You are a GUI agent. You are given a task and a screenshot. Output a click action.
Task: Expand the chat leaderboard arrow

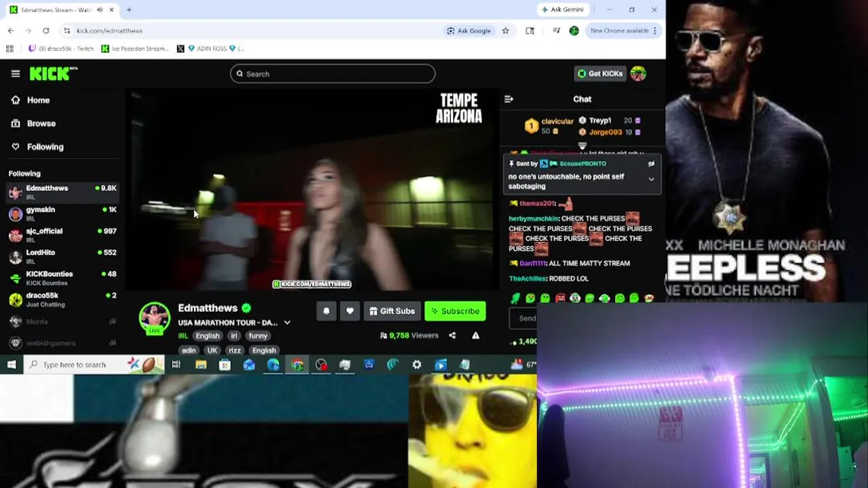[583, 145]
